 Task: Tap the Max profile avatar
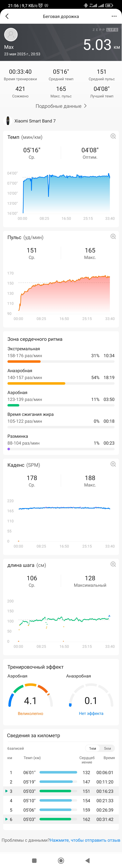[x=11, y=34]
